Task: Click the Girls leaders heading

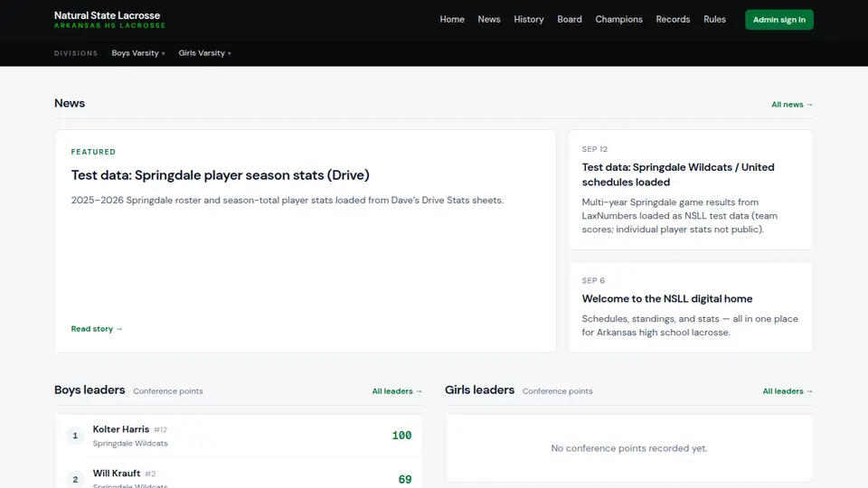Action: pyautogui.click(x=479, y=390)
